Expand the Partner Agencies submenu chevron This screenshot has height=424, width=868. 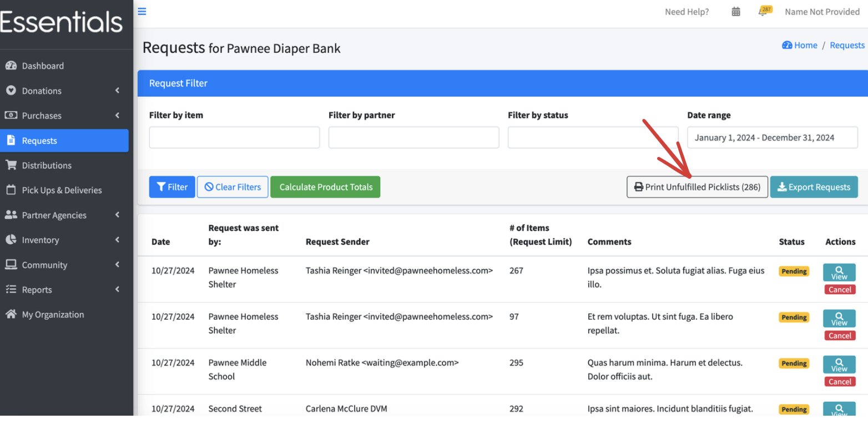(x=118, y=215)
